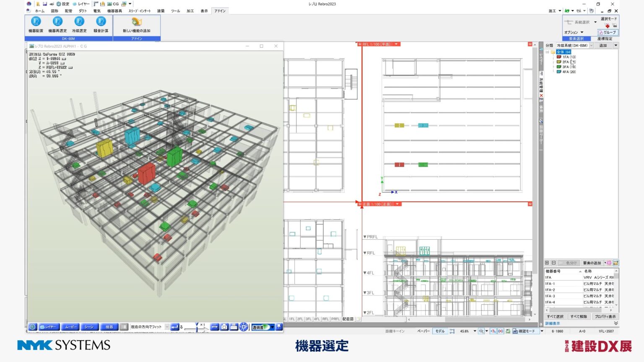Open the 配管 menu

click(68, 11)
